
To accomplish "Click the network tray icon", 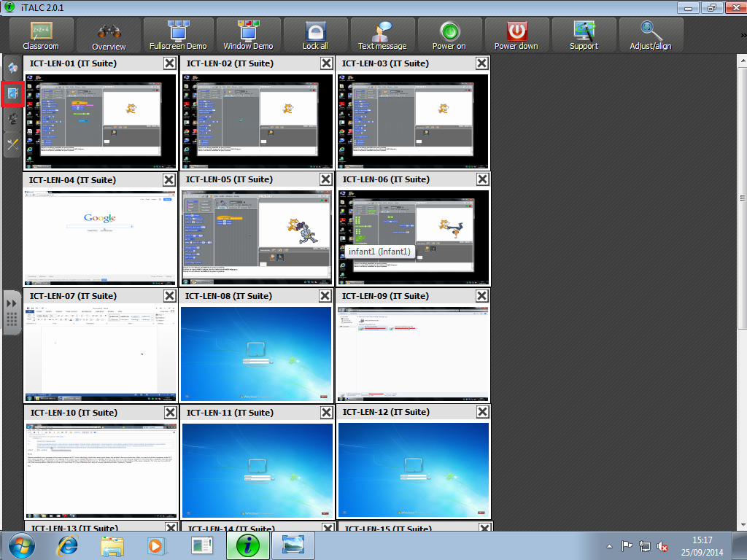I will (x=645, y=546).
